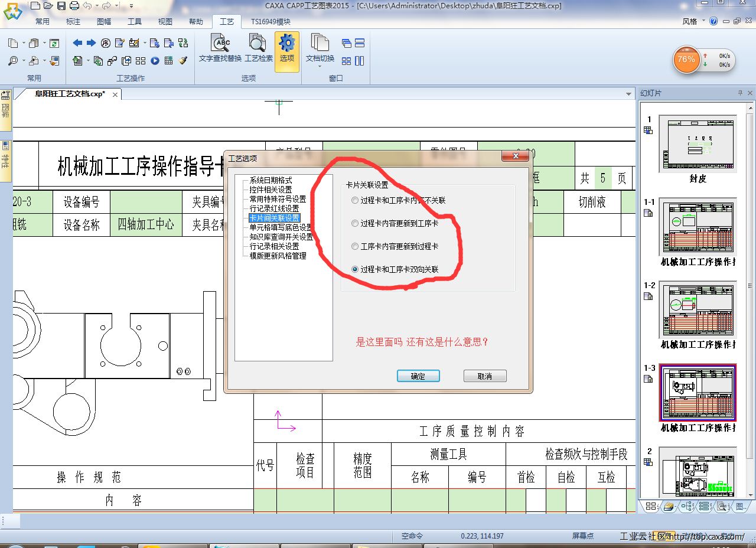This screenshot has width=756, height=548.
Task: Click the blue right arrow next-card icon
Action: click(x=91, y=43)
